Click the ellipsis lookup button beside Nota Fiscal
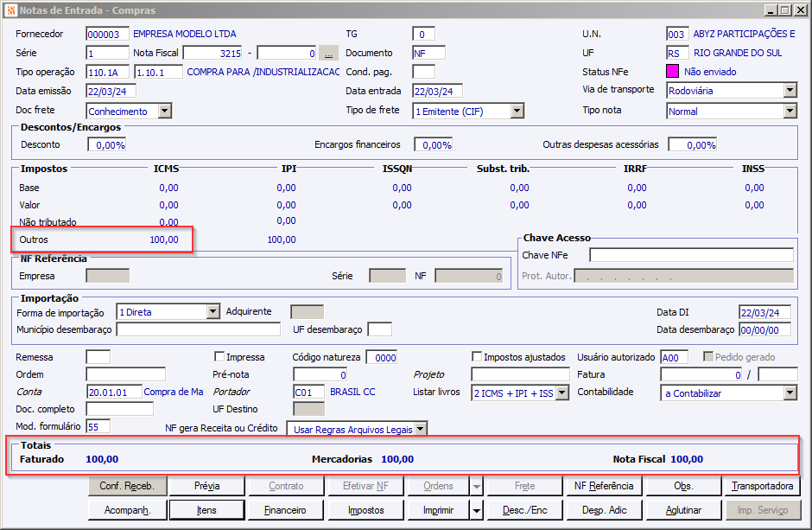The image size is (812, 530). [x=328, y=53]
